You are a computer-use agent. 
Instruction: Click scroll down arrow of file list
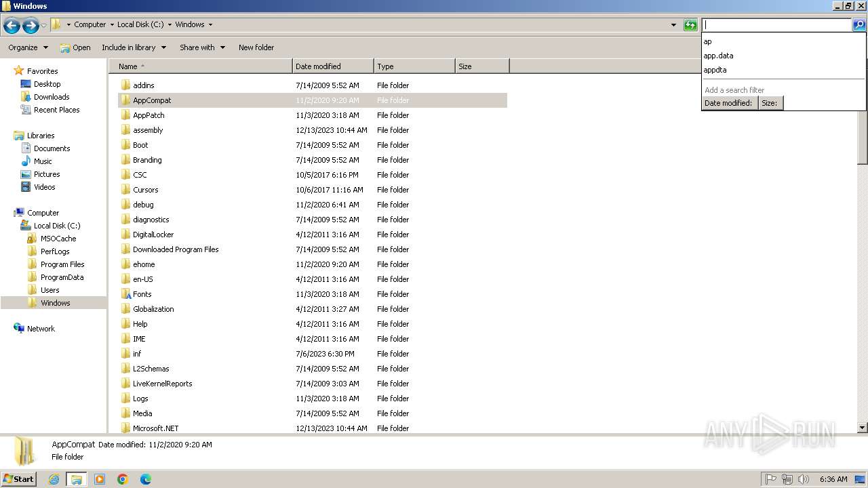point(863,428)
